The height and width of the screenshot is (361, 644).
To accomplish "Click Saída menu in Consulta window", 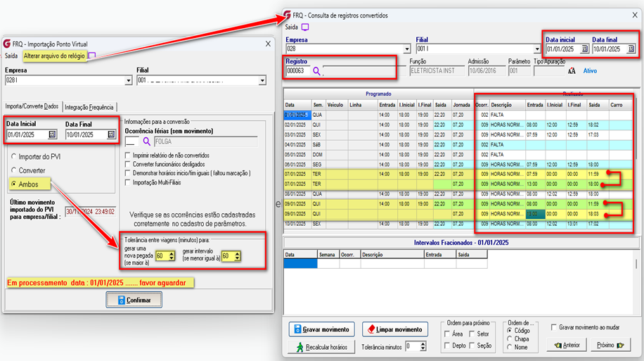I will click(x=292, y=27).
